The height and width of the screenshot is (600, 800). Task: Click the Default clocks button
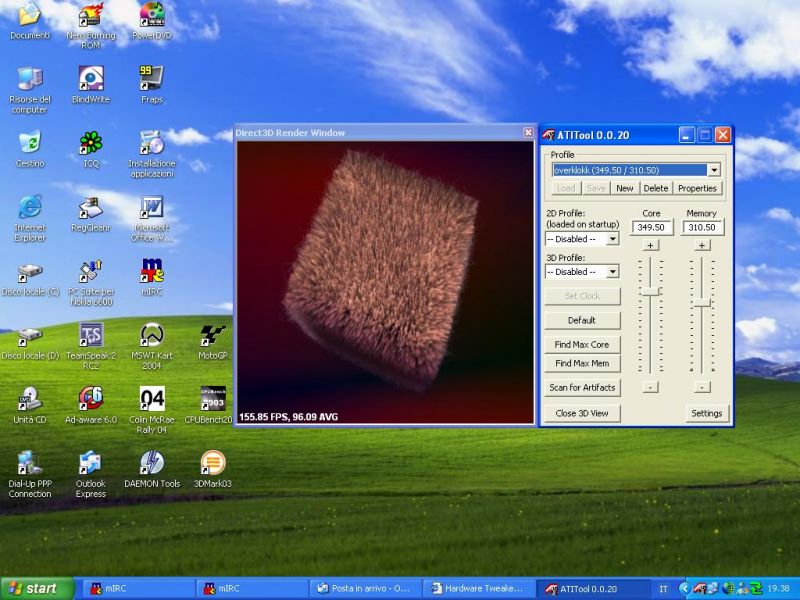[x=582, y=320]
